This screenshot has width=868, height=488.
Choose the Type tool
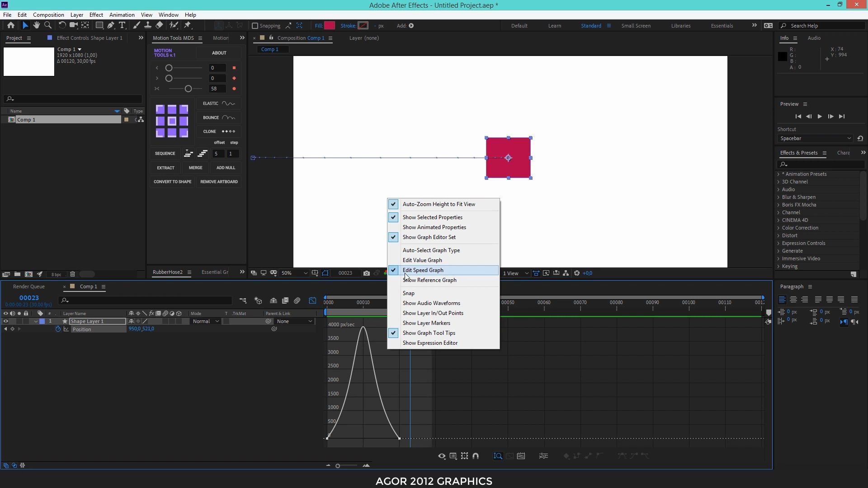123,25
